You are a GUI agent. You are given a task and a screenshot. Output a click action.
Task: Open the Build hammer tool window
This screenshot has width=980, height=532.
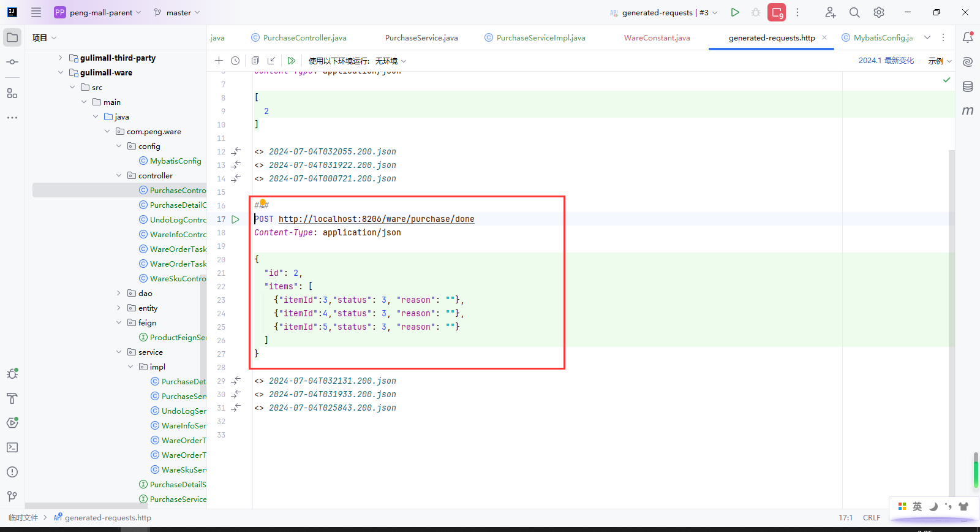(x=12, y=398)
